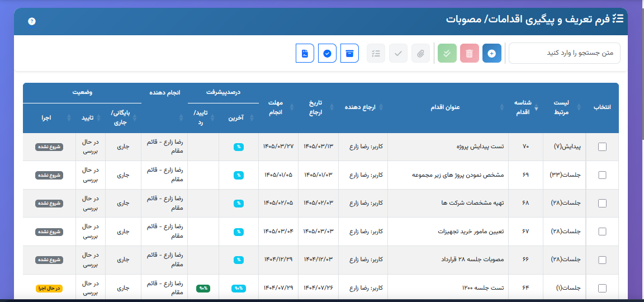Click the checklist icon beside the form title

pos(618,19)
